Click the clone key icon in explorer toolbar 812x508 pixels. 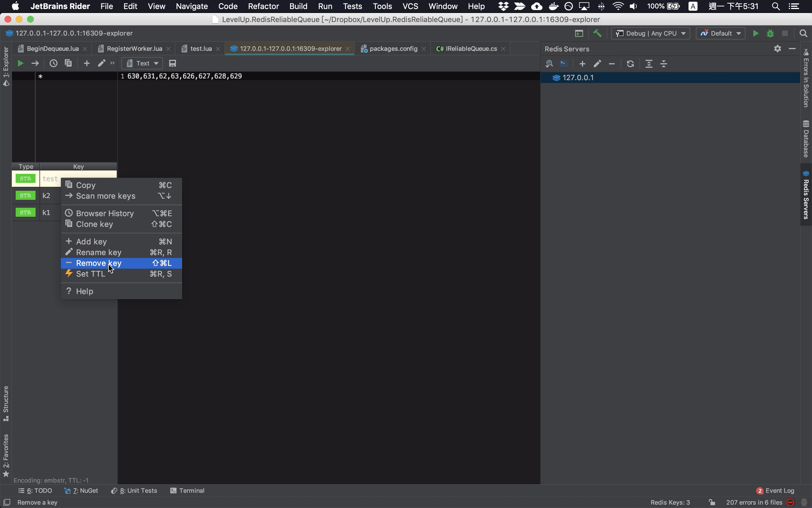pos(68,63)
